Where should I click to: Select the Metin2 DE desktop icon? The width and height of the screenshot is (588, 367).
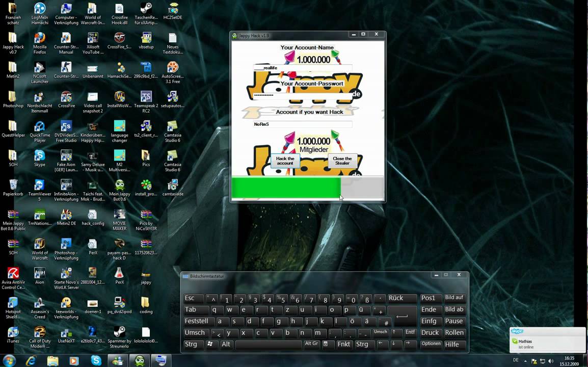tap(66, 217)
